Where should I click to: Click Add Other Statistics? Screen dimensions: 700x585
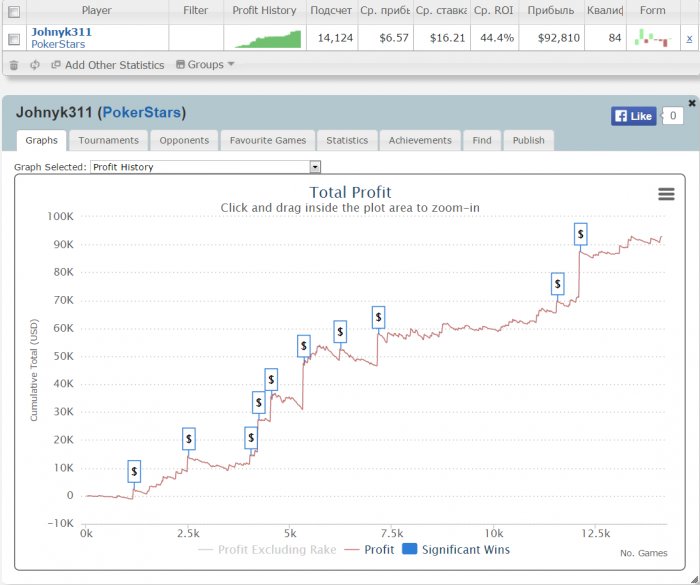click(x=108, y=65)
